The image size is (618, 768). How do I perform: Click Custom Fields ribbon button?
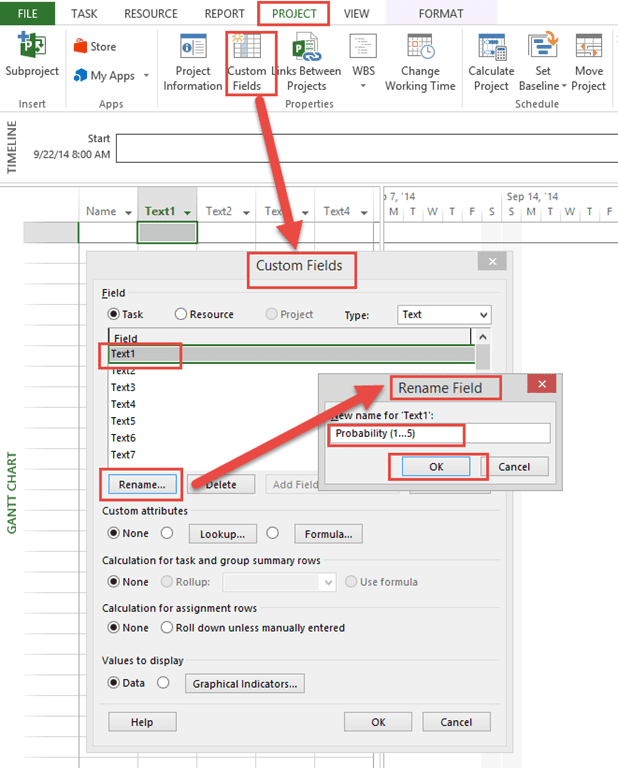pos(247,63)
